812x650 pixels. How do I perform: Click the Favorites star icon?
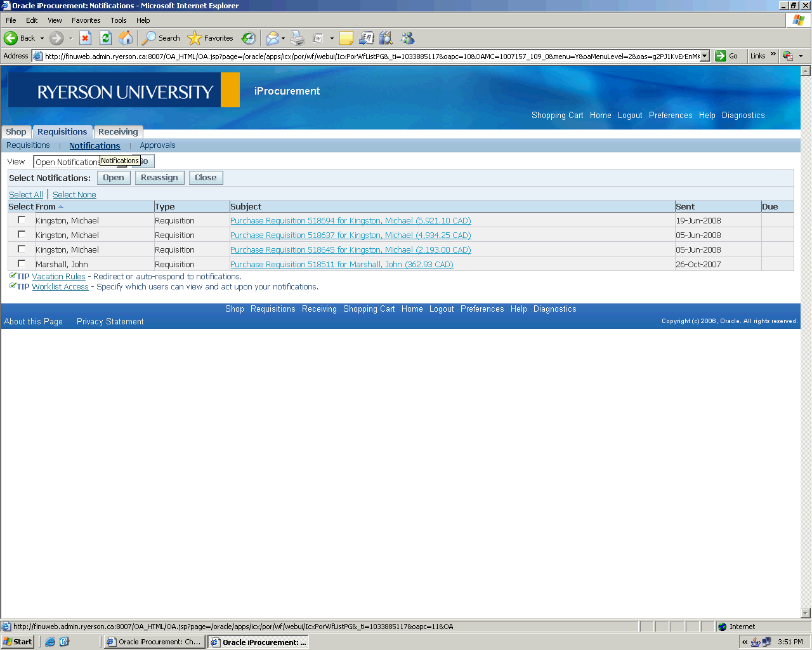click(x=195, y=38)
